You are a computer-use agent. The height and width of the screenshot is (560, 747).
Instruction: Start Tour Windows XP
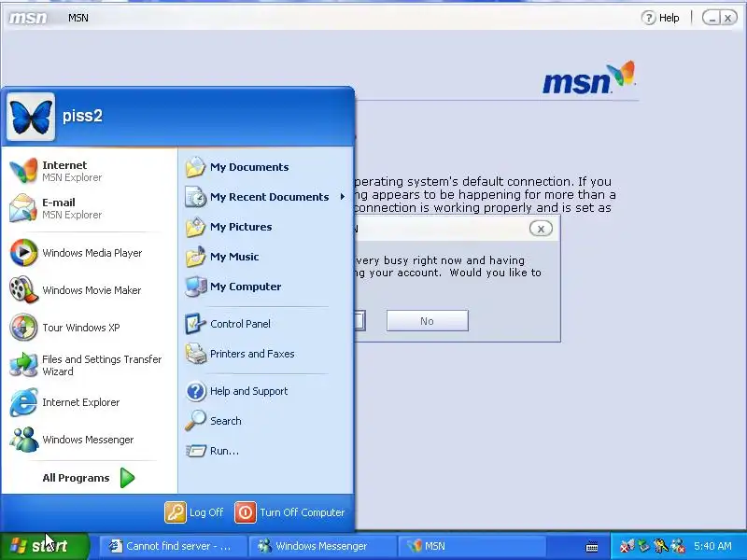[x=89, y=328]
